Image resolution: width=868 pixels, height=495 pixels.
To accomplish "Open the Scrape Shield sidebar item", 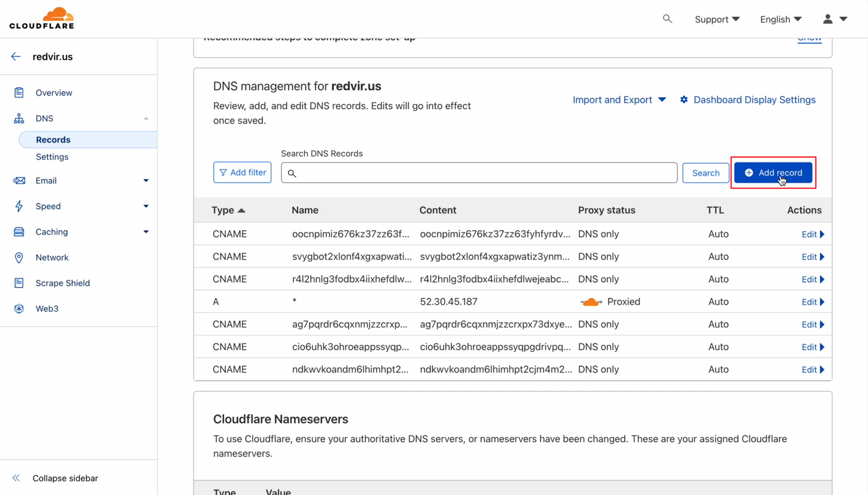I will [x=62, y=283].
